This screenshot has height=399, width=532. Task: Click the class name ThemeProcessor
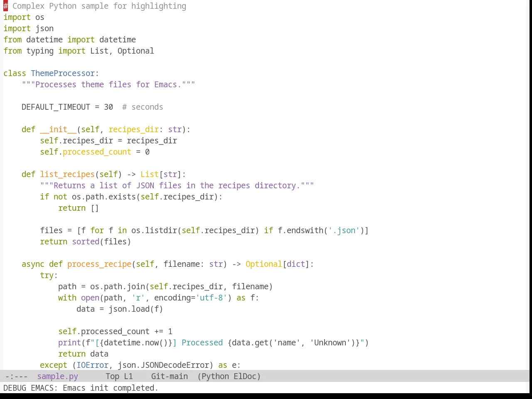pyautogui.click(x=63, y=74)
